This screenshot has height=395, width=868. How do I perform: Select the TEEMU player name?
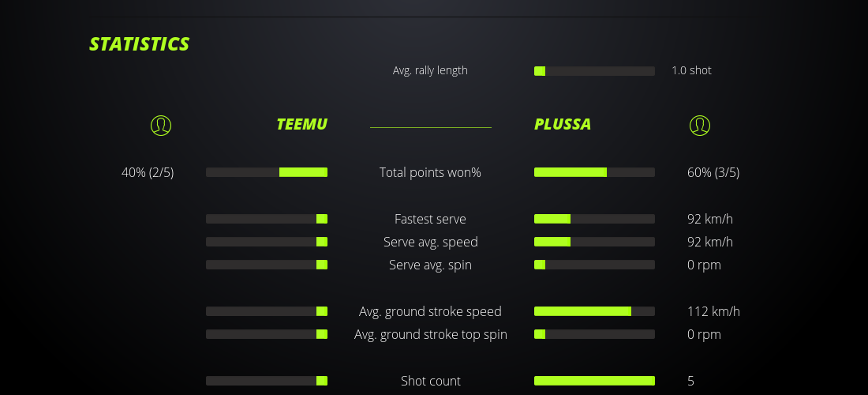301,124
